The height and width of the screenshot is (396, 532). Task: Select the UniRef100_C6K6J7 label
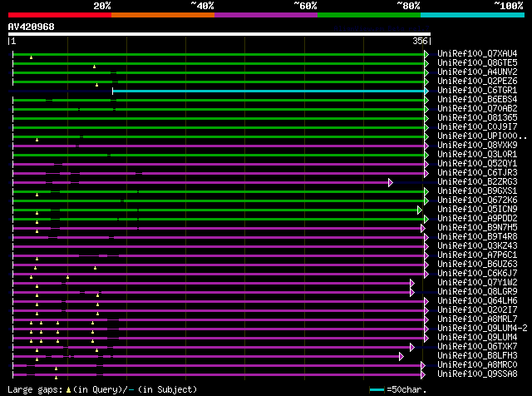(x=477, y=274)
